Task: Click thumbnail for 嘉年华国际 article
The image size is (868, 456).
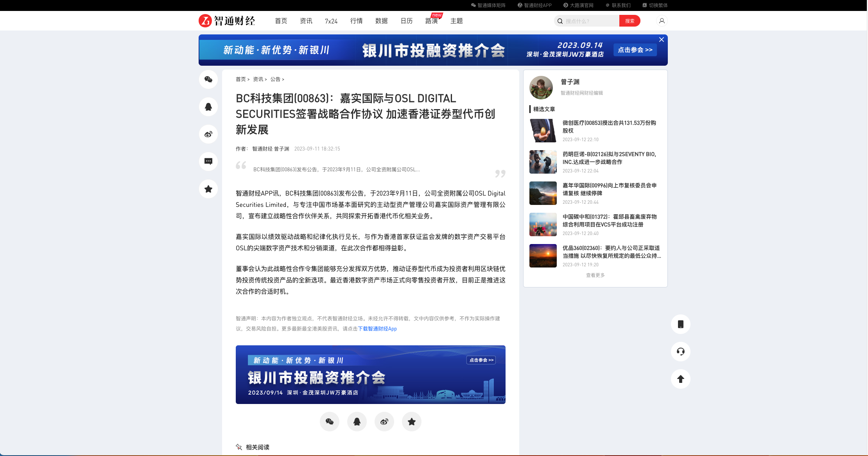Action: pyautogui.click(x=543, y=193)
